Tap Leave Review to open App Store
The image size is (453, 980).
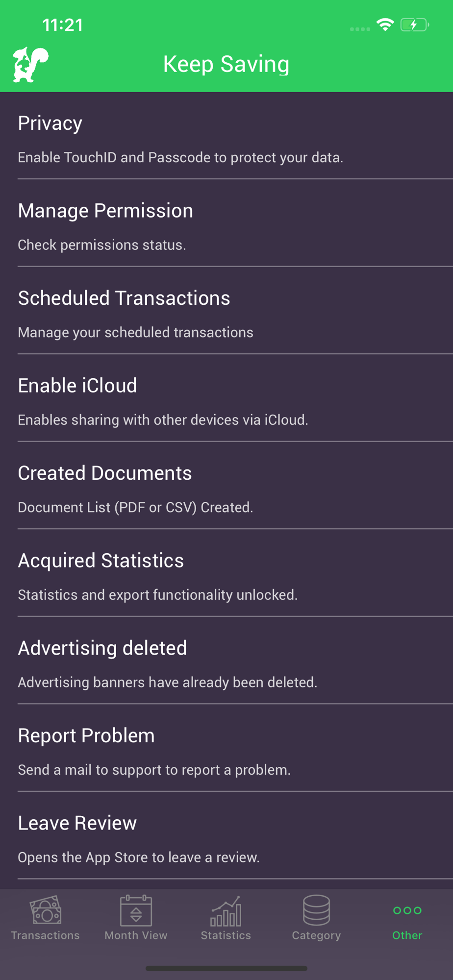pos(226,835)
